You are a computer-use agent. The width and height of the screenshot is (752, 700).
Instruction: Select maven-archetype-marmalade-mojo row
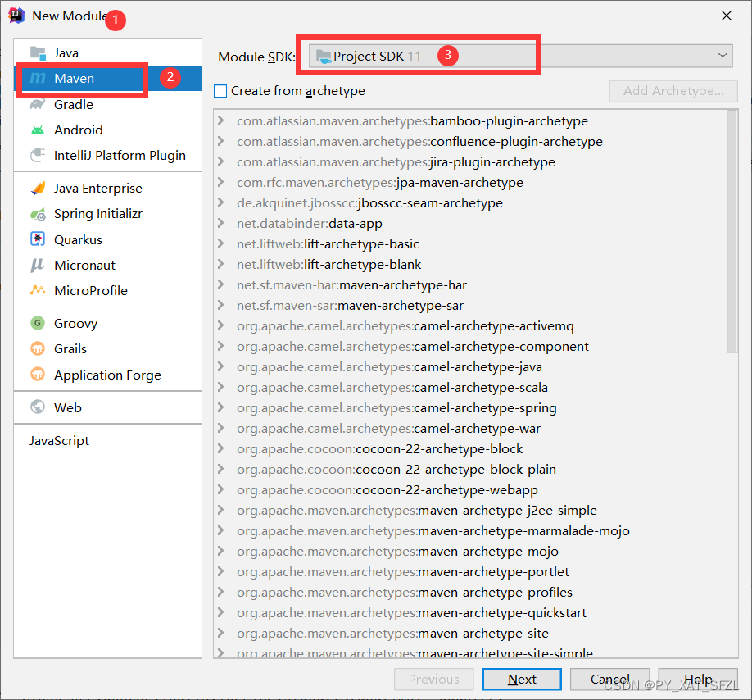470,530
